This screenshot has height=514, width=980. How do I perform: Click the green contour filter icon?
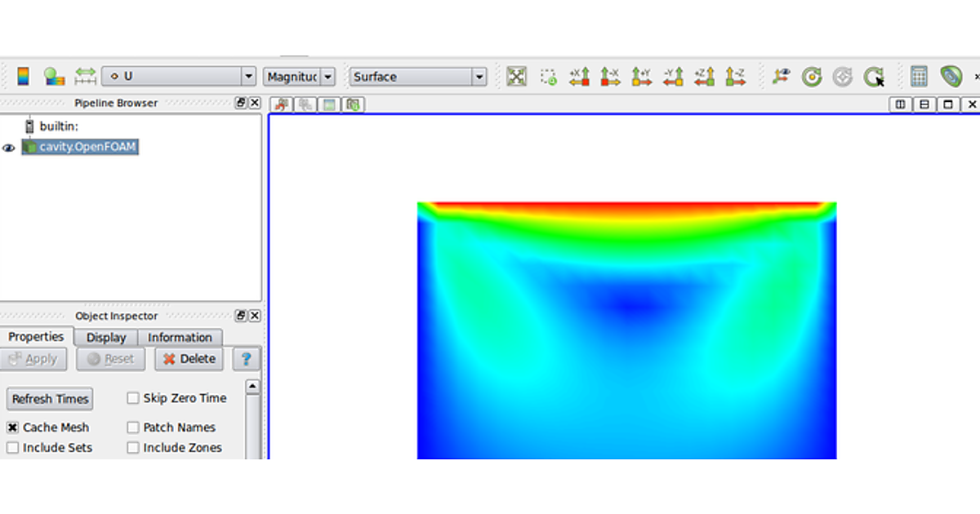[951, 77]
